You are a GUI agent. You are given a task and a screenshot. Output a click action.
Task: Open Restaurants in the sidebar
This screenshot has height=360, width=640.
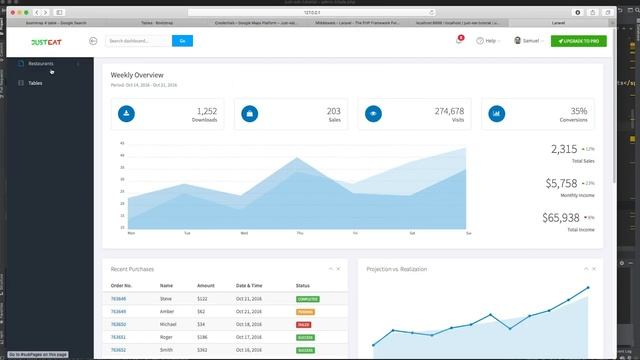tap(41, 64)
